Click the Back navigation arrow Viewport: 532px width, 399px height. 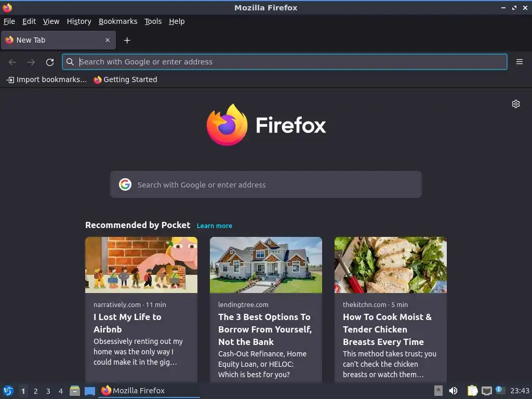click(x=12, y=62)
